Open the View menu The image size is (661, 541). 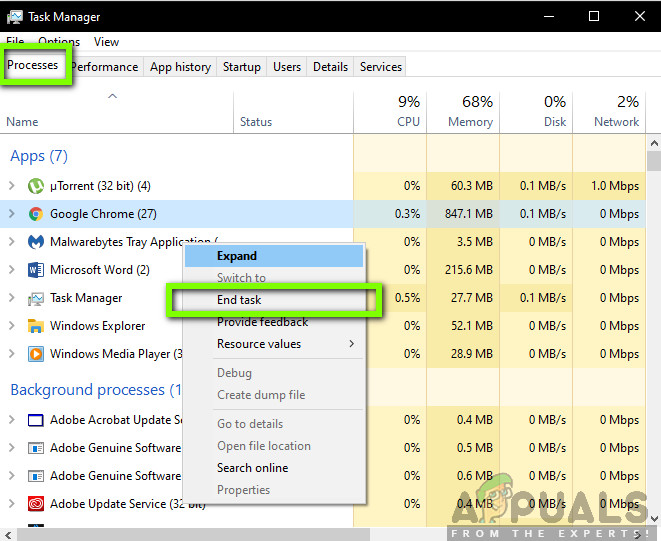click(x=106, y=42)
